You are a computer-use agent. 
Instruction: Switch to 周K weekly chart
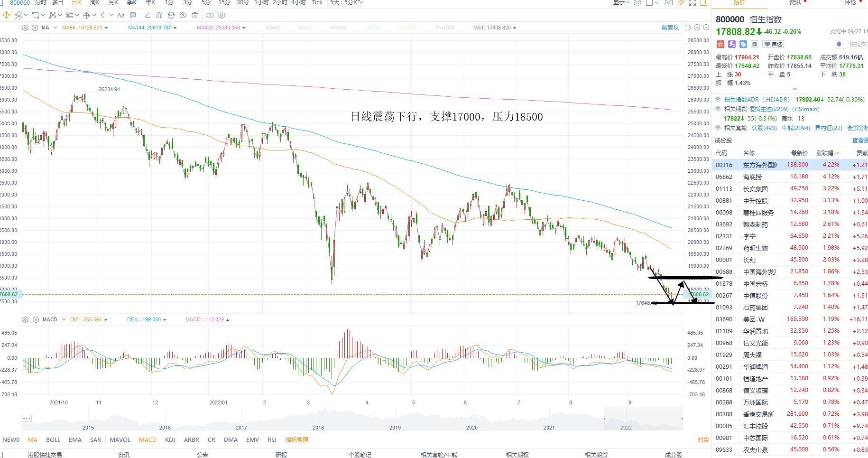coord(94,2)
